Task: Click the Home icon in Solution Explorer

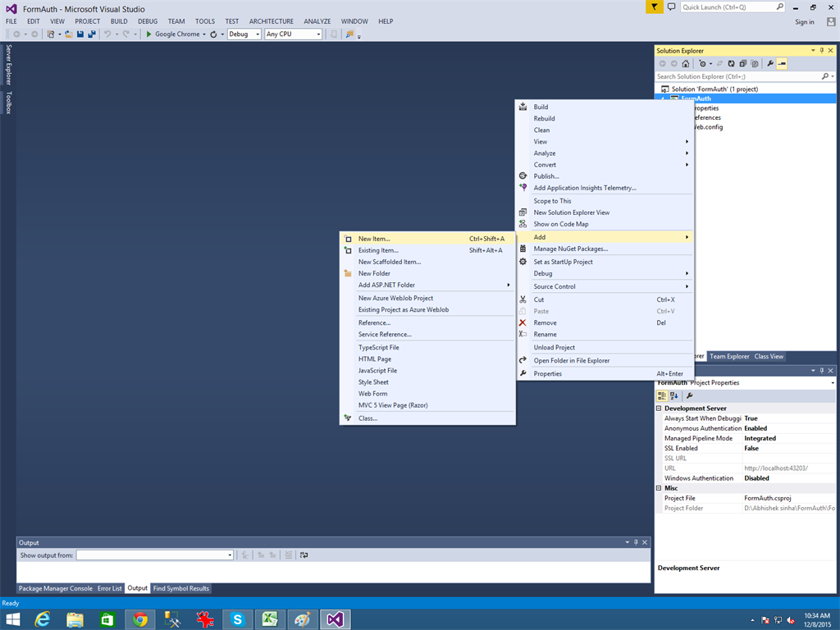Action: point(686,63)
